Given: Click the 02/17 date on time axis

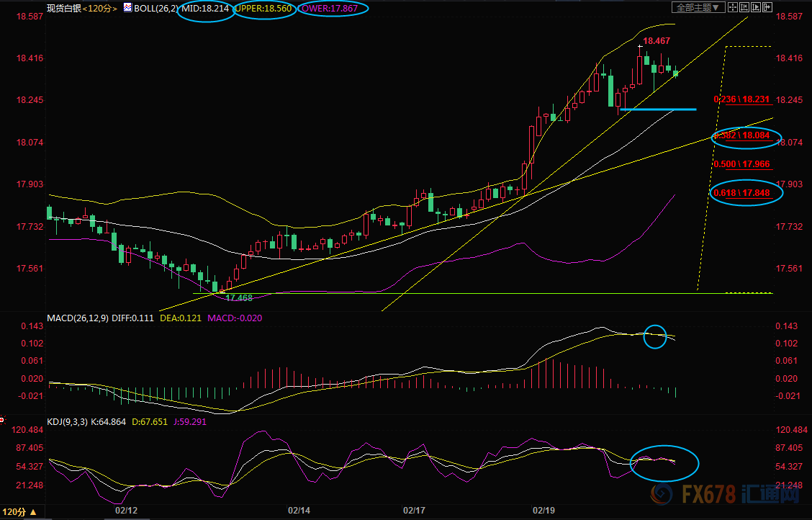Looking at the screenshot, I should [414, 511].
